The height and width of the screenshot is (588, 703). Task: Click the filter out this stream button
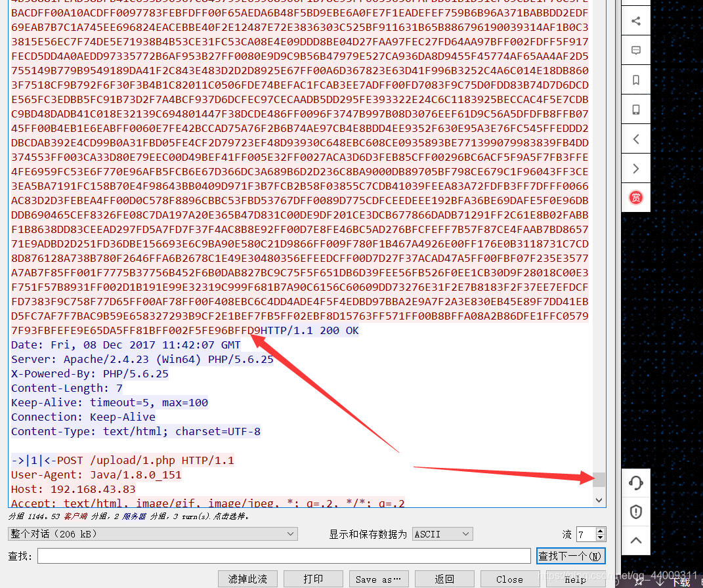(247, 579)
